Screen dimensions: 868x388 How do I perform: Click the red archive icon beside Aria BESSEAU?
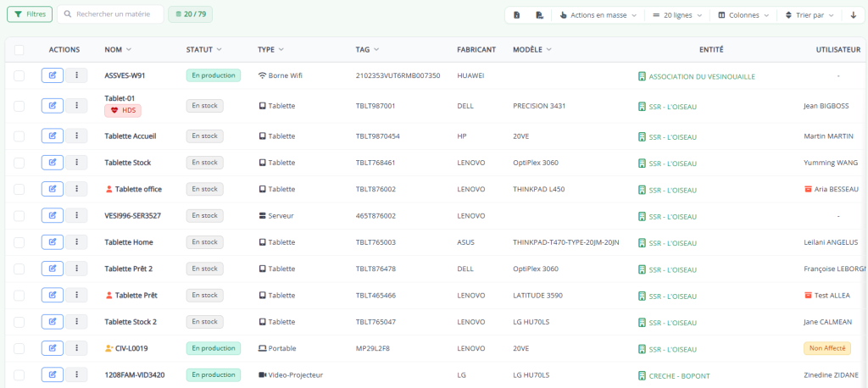pyautogui.click(x=808, y=189)
